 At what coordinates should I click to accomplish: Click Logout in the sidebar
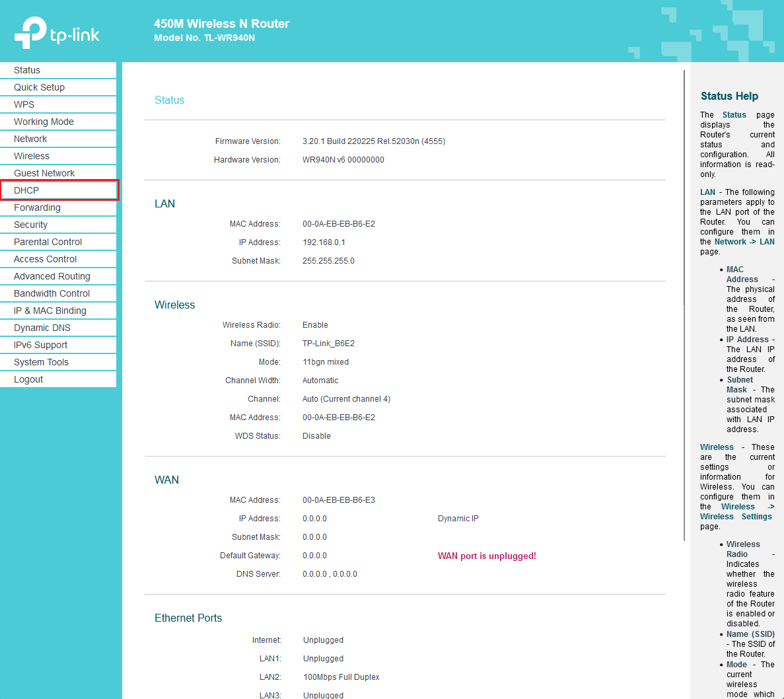[x=28, y=379]
